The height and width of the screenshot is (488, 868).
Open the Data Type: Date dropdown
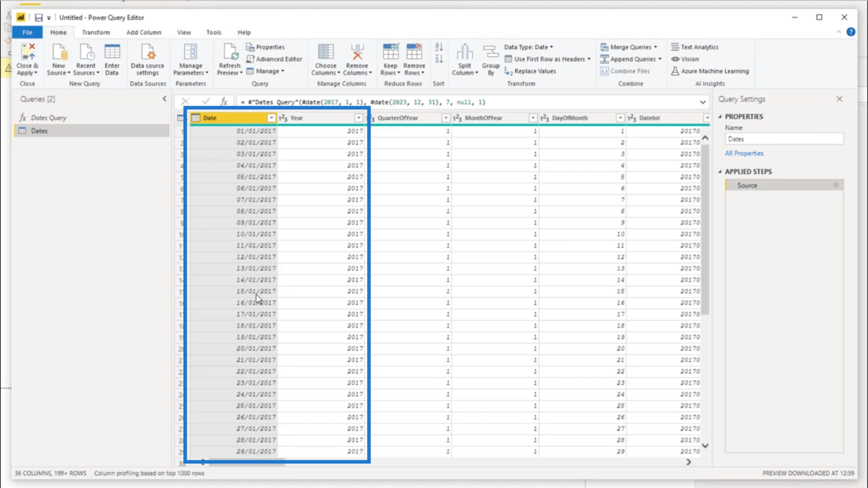click(x=529, y=47)
